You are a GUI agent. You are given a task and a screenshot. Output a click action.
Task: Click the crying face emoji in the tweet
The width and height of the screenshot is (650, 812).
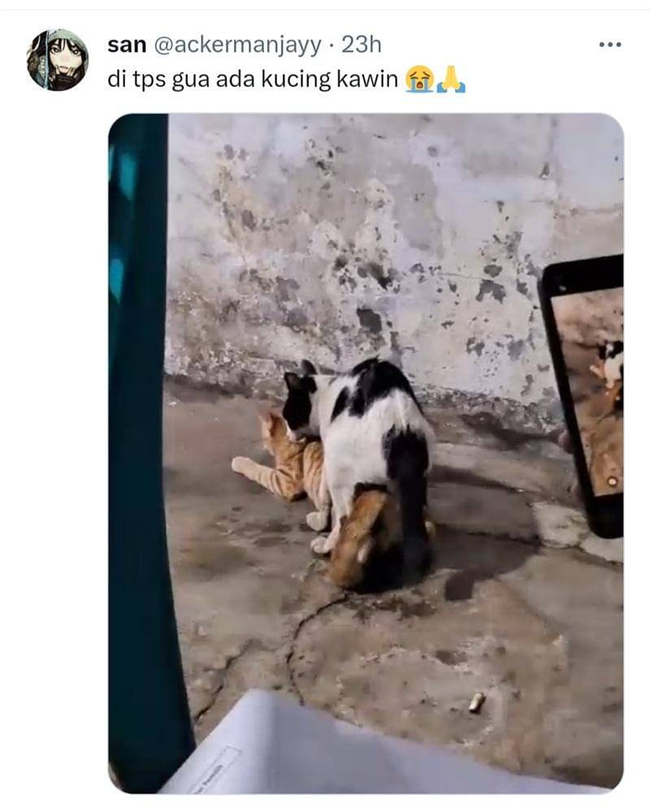point(419,80)
